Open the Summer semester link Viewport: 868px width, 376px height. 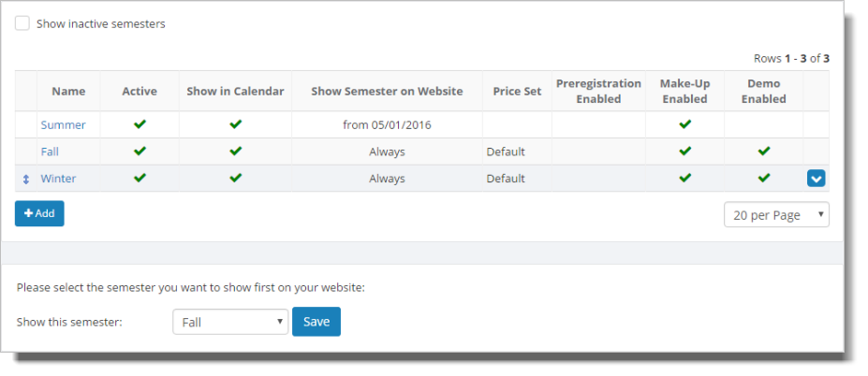(x=63, y=125)
